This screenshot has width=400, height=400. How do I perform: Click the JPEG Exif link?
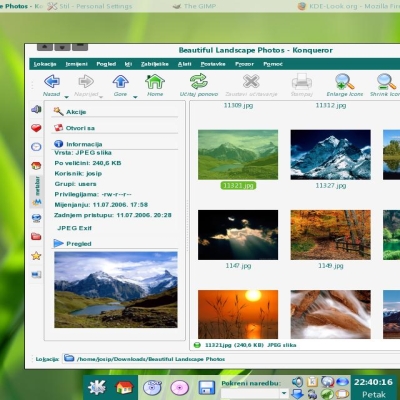(74, 228)
